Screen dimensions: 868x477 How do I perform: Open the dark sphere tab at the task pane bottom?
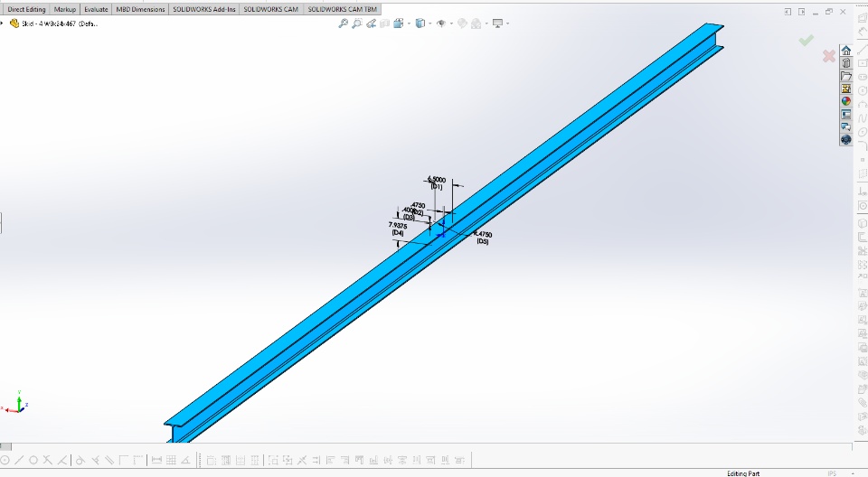point(846,139)
